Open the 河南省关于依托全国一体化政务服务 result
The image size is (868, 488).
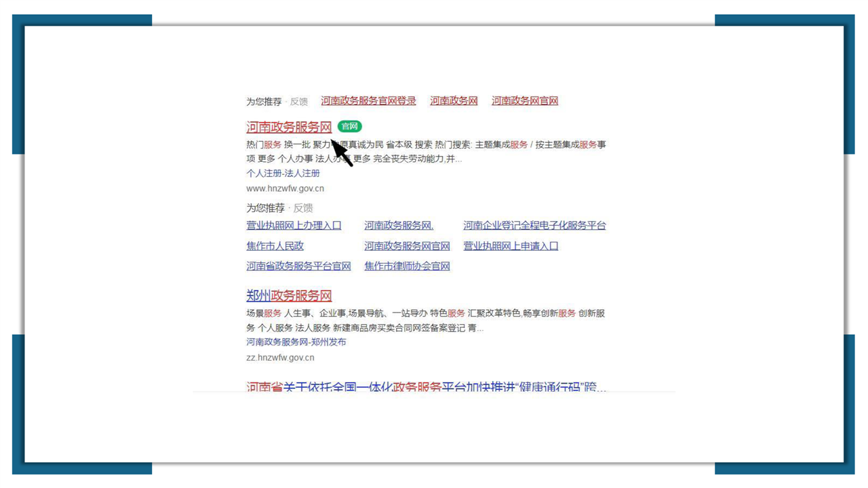(426, 387)
